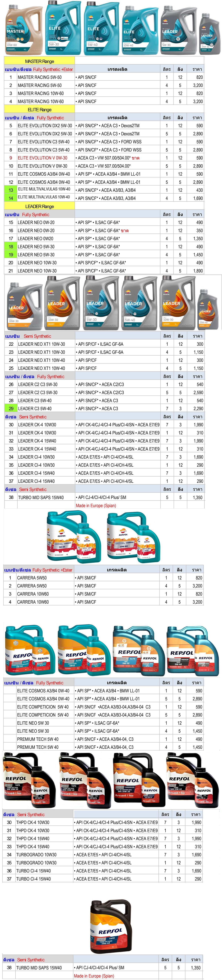Click row 8 spec ending "FORD WSS"
This screenshot has width=222, height=980.
point(109,150)
